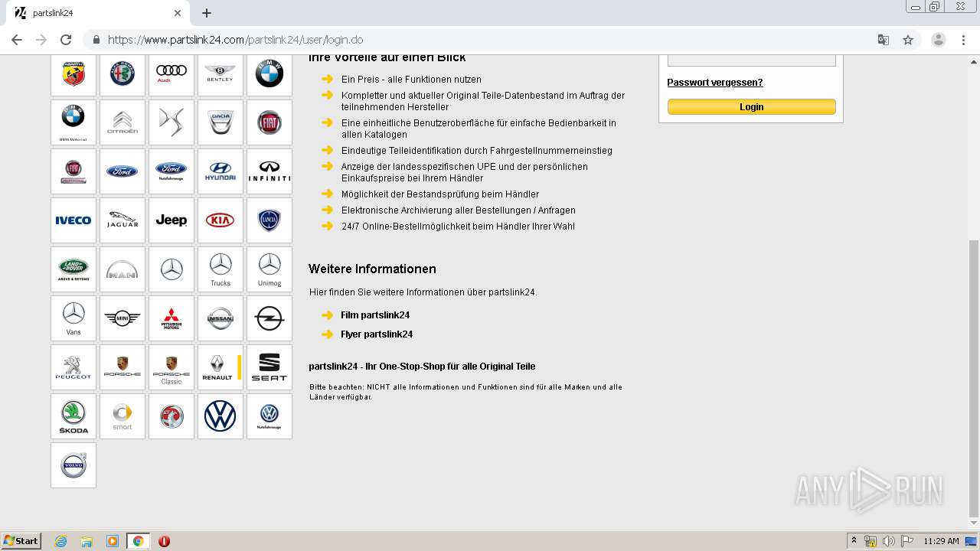
Task: Select the Infiniti logo tile
Action: pyautogui.click(x=269, y=171)
